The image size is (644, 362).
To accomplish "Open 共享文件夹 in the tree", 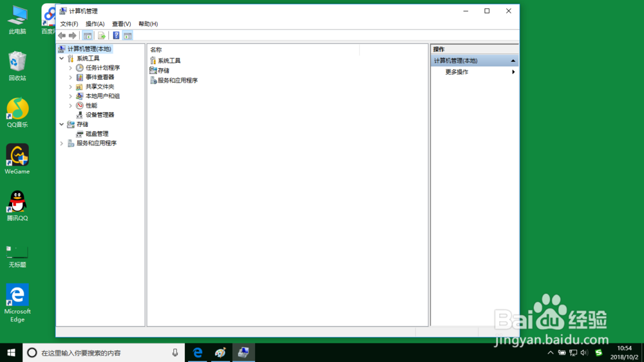I will pos(100,87).
